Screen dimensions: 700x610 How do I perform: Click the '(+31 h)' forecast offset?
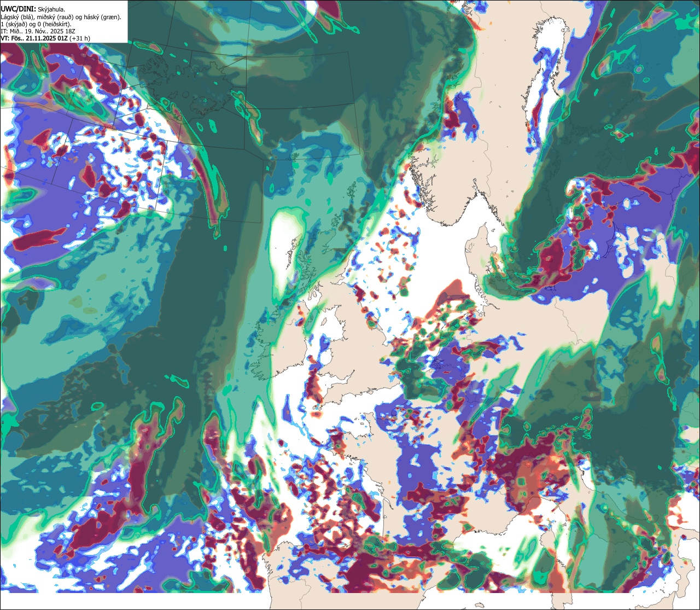coord(79,38)
